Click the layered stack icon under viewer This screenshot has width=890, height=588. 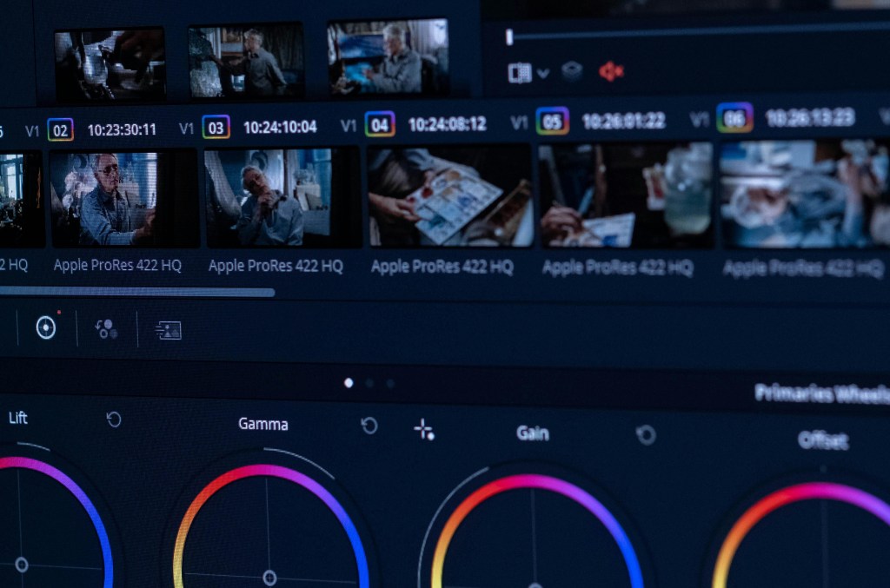point(571,72)
